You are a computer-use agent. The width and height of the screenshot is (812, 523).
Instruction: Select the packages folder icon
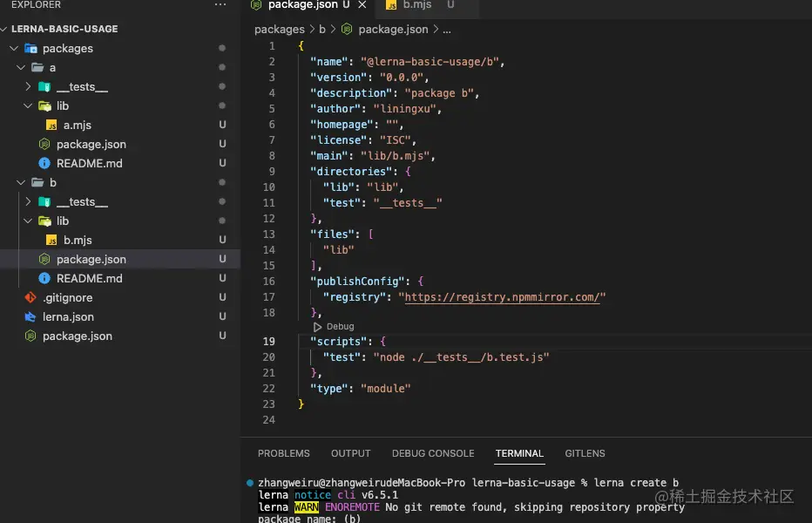pyautogui.click(x=31, y=48)
